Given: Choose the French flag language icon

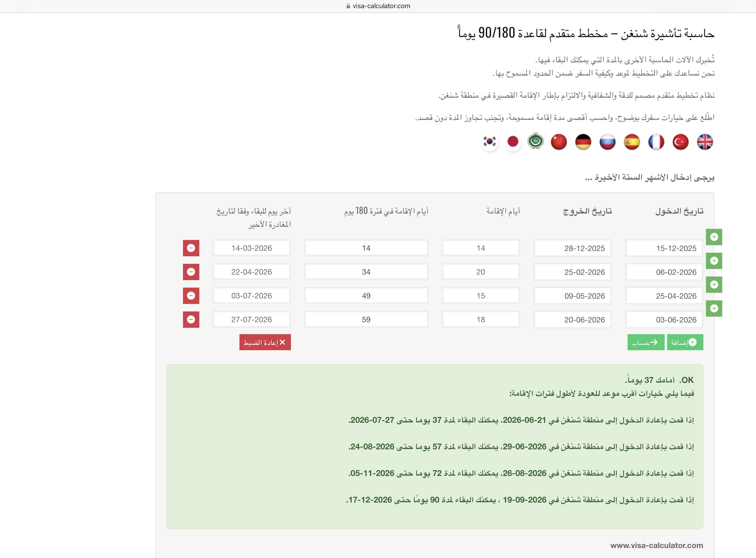Looking at the screenshot, I should click(656, 142).
